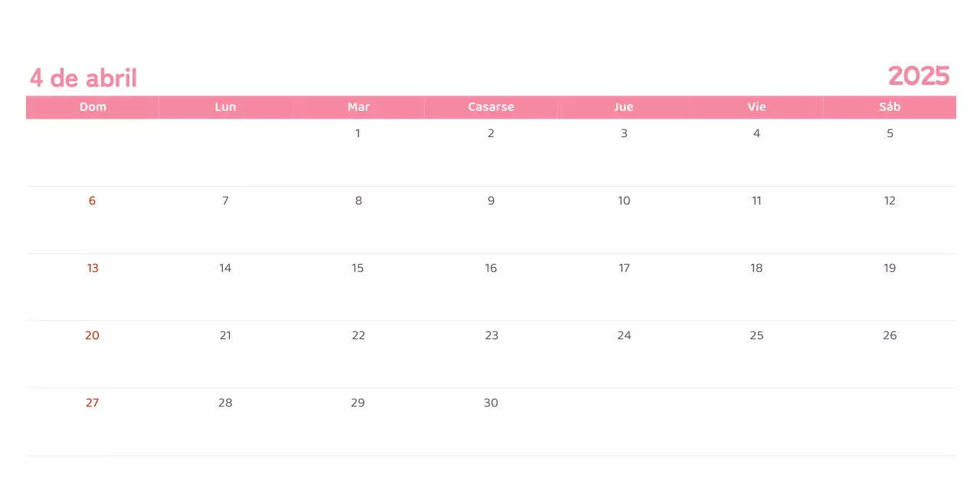
Task: Select day 1 in the calendar
Action: point(358,133)
